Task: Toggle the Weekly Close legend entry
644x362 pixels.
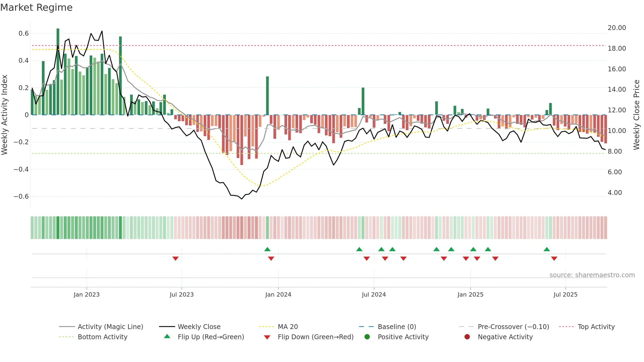Action: point(190,327)
